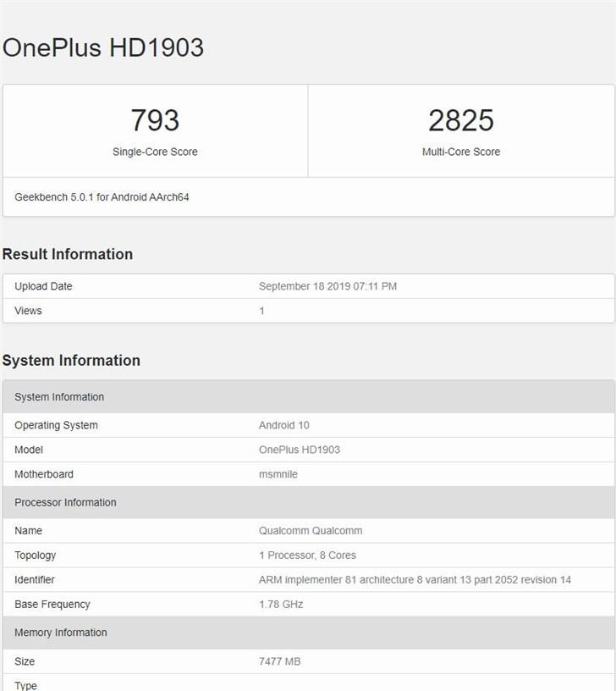Select the memory Size value 7477 MB

pyautogui.click(x=282, y=661)
